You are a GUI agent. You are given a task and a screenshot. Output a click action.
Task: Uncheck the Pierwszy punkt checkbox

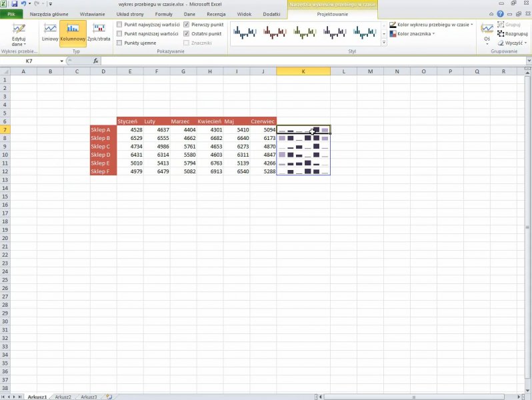[187, 24]
